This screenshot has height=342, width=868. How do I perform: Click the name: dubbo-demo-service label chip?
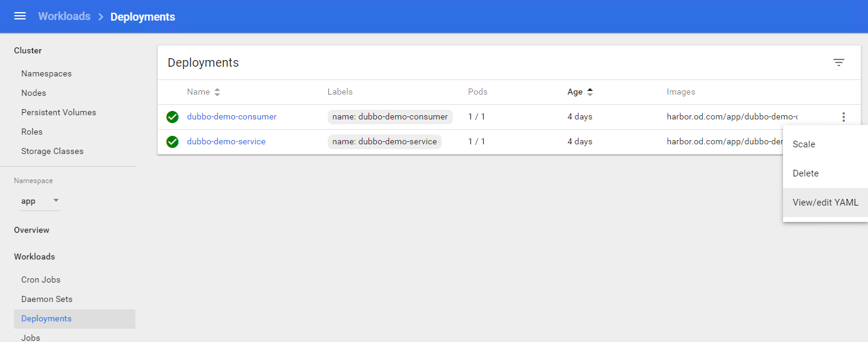[x=384, y=142]
